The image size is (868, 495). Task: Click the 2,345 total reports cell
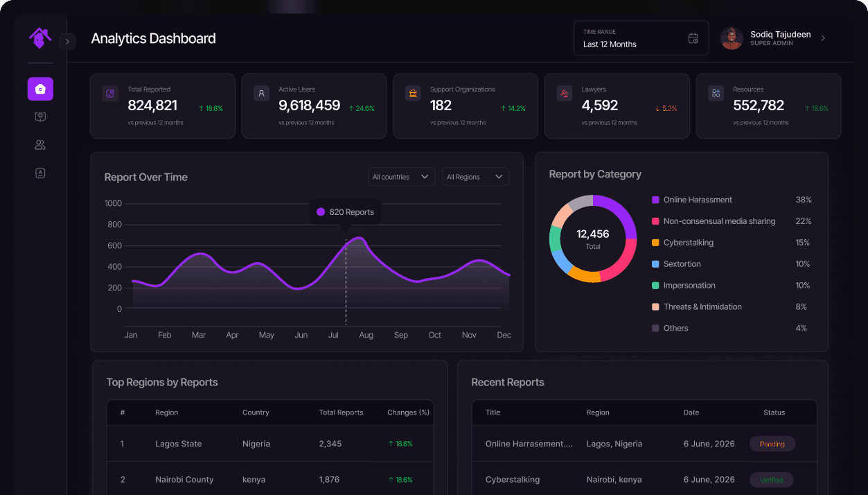point(330,444)
